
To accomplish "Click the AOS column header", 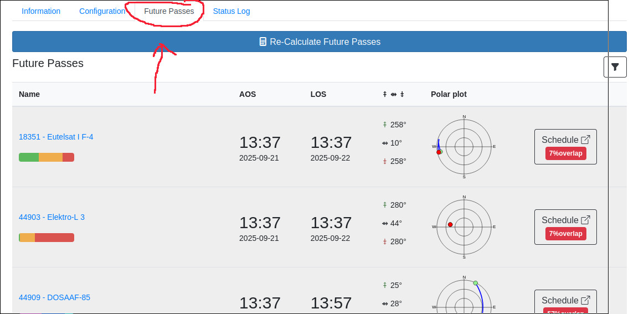I will pos(248,94).
